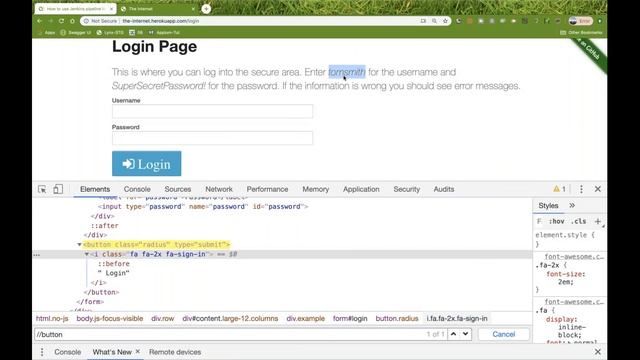Cancel the element search
This screenshot has width=640, height=360.
[504, 334]
